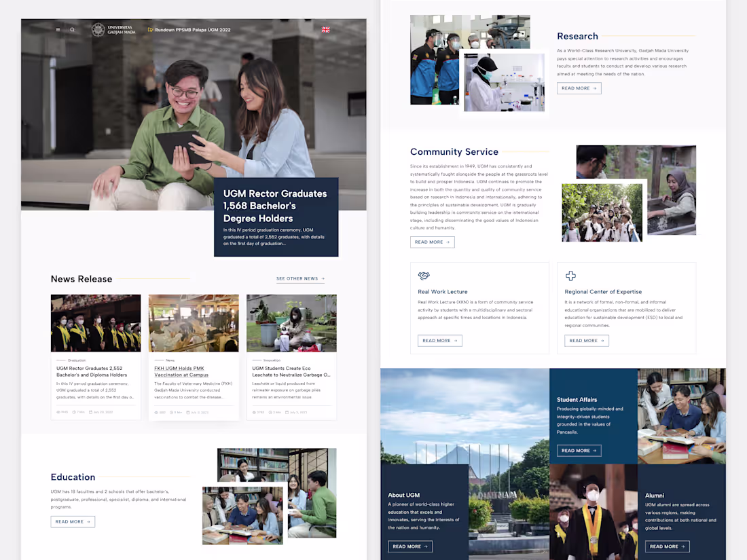Viewport: 747px width, 560px height.
Task: Open the laboratory researcher photo thumbnail
Action: (504, 82)
